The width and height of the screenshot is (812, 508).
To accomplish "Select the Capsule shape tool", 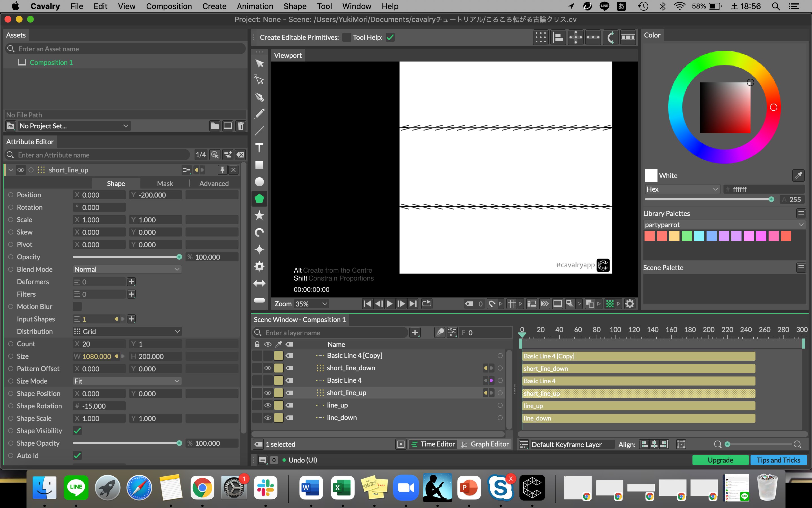I will tap(259, 300).
